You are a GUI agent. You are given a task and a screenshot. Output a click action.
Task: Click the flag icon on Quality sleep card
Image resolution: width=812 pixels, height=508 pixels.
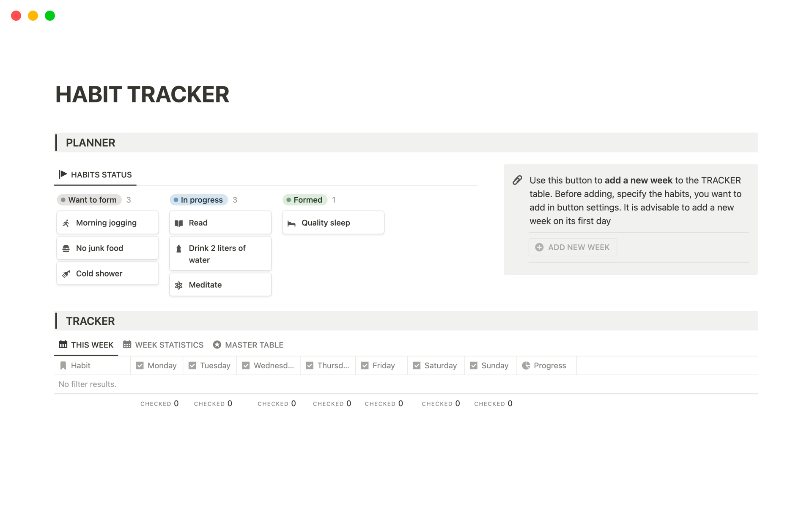click(x=292, y=222)
